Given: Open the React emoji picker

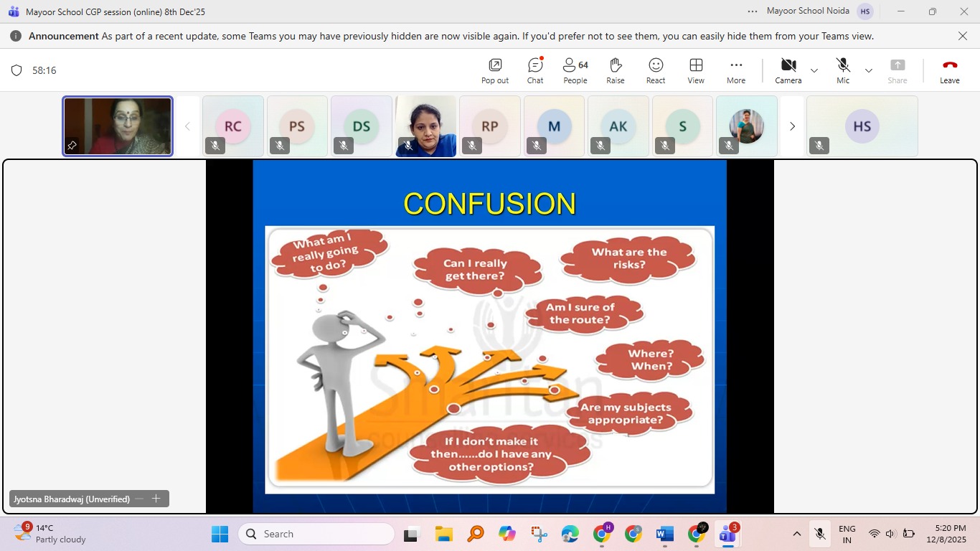Looking at the screenshot, I should click(655, 70).
